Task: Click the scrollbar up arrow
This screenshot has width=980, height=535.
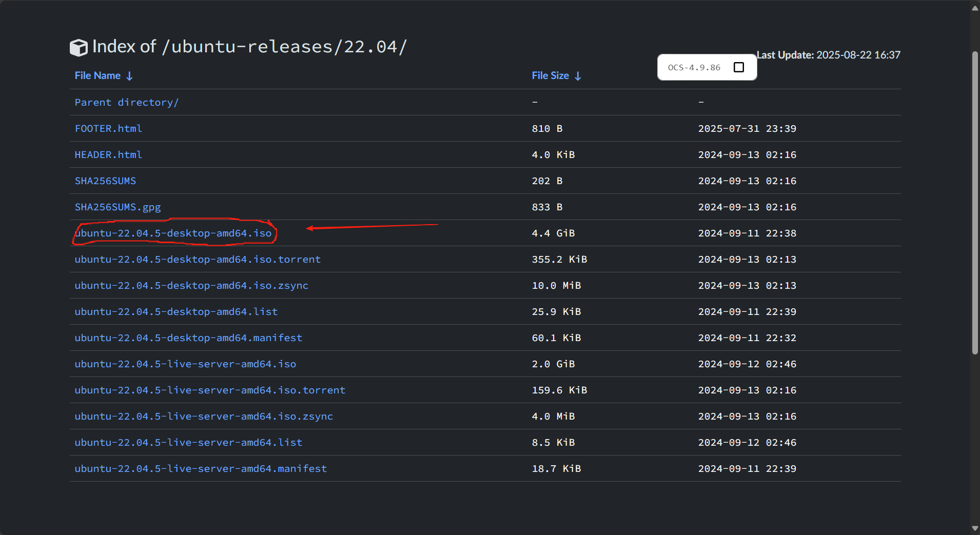Action: (x=975, y=8)
